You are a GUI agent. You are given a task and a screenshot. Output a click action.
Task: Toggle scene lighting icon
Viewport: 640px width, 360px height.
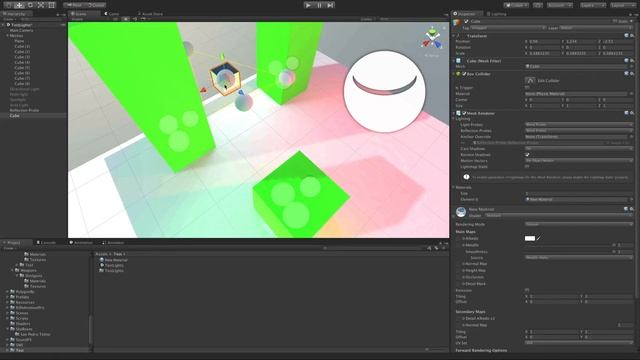pos(126,19)
